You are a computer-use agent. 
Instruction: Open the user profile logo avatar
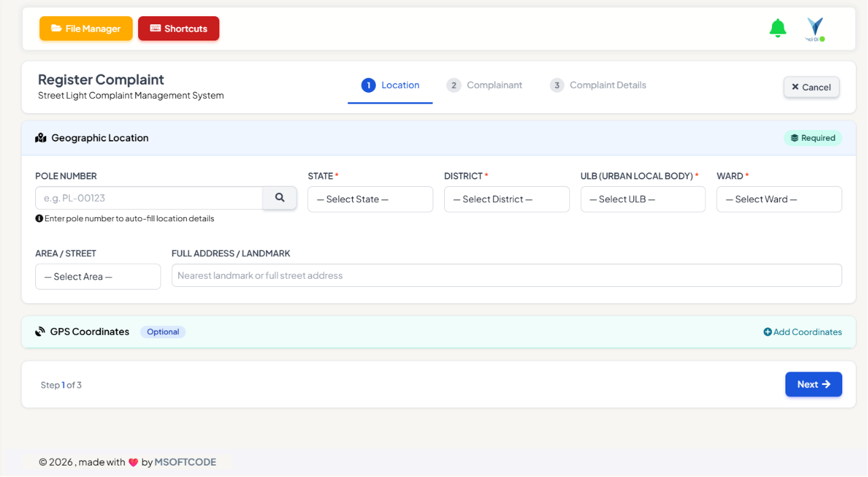coord(815,29)
